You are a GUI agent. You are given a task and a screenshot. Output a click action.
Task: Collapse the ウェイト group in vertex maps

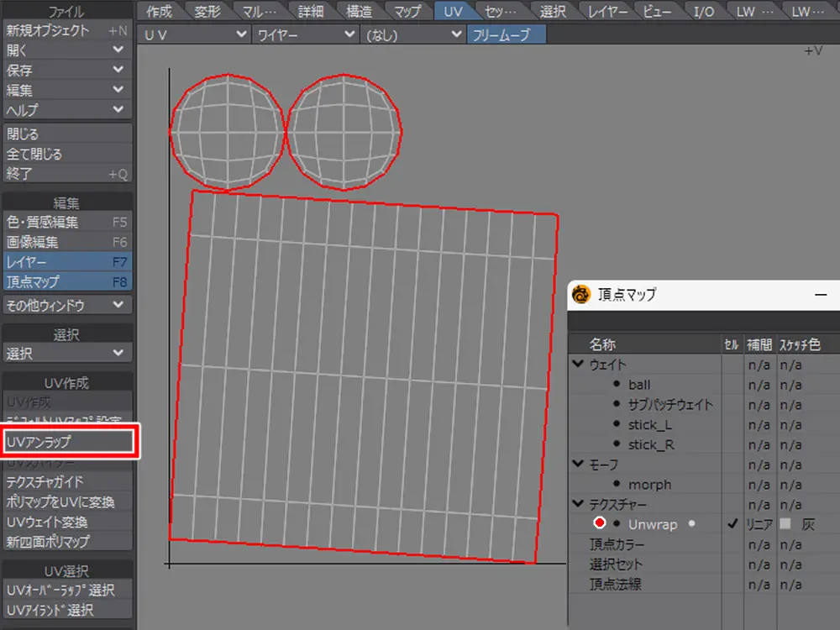(578, 365)
